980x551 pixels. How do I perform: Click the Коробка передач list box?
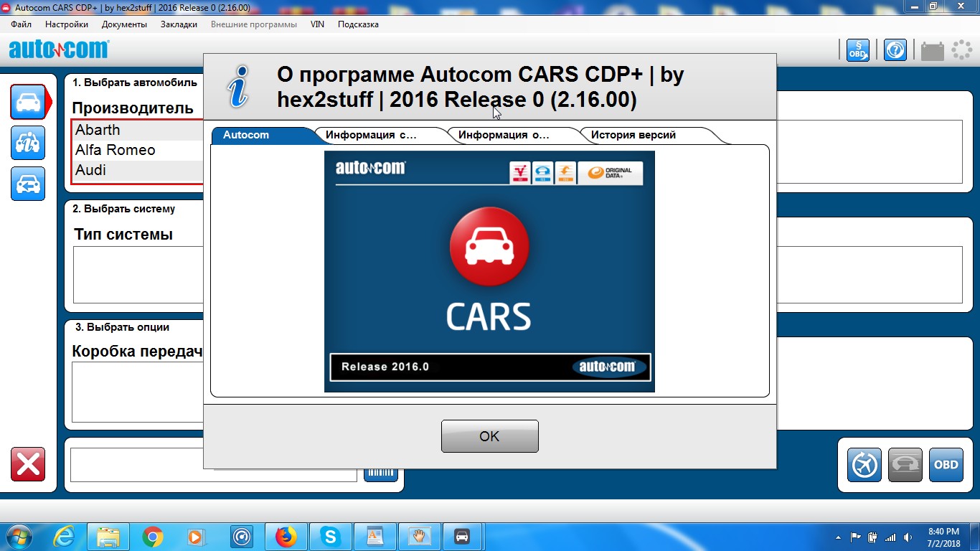coord(138,392)
